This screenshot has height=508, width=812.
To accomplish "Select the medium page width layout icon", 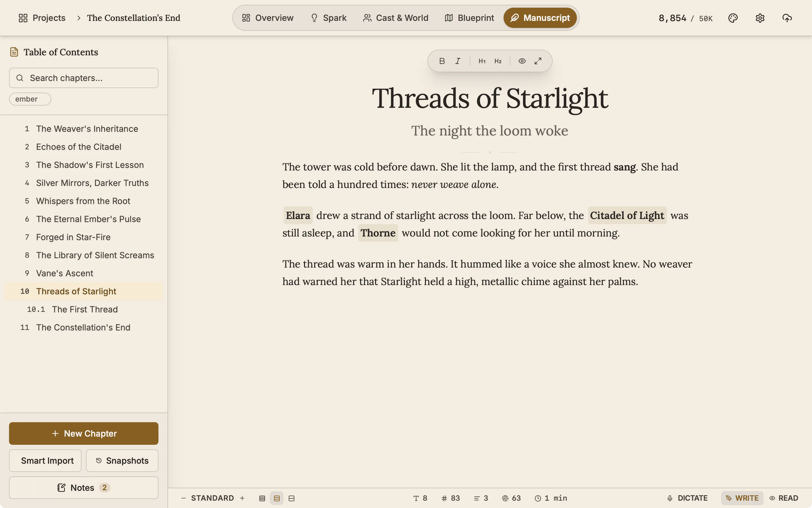I will (277, 498).
